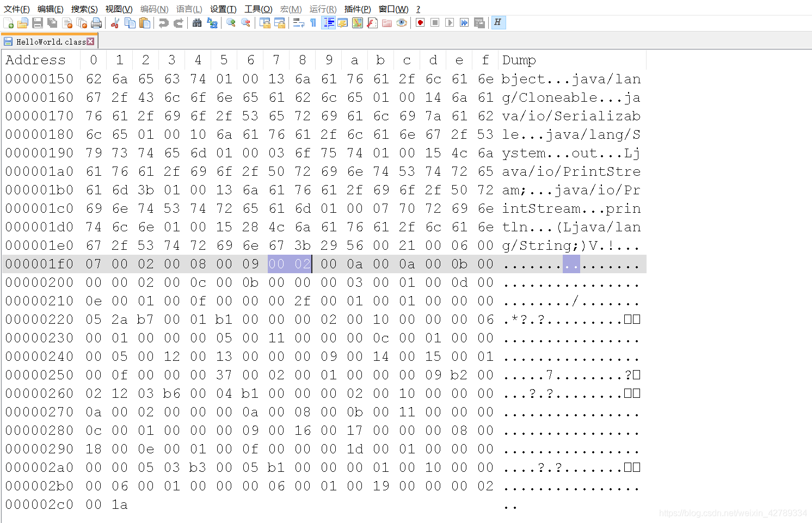Select byte 2f in row 00000210
812x523 pixels.
click(303, 301)
